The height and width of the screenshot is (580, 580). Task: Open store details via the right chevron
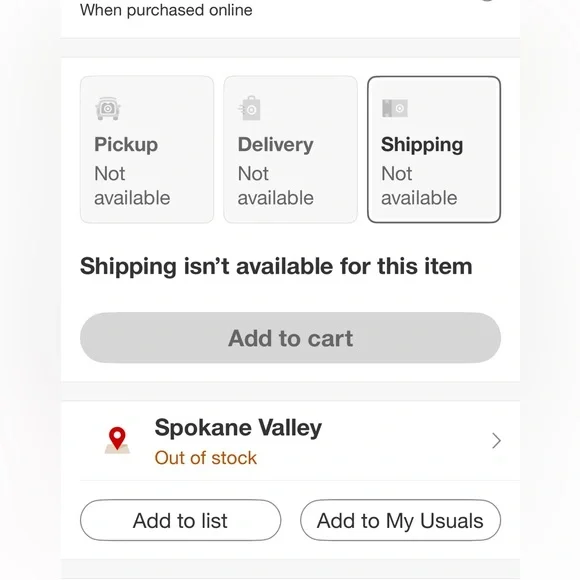click(496, 441)
